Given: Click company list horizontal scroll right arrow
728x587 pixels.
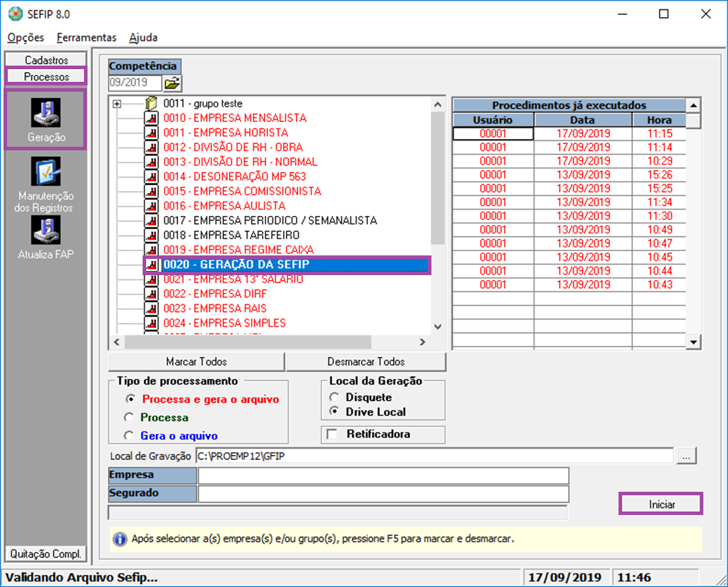Looking at the screenshot, I should click(x=422, y=342).
